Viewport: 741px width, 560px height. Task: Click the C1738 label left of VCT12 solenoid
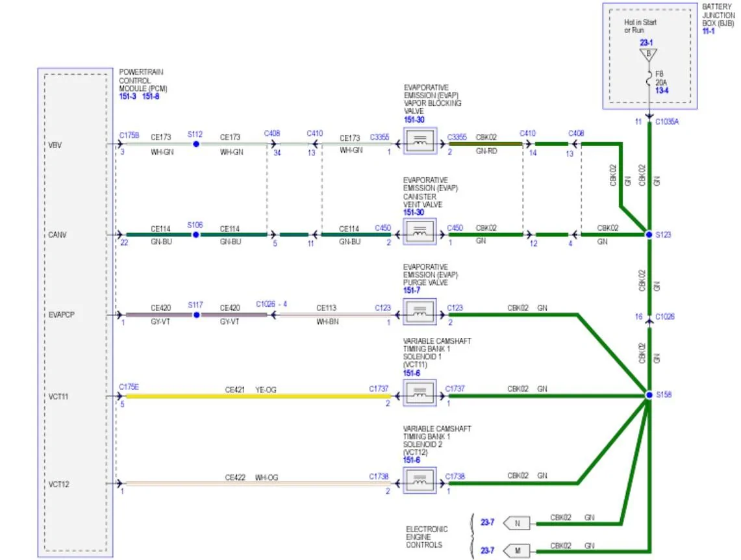coord(379,476)
